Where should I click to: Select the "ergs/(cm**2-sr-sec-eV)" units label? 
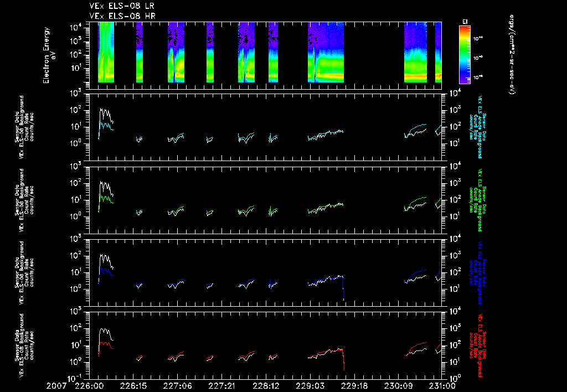(x=512, y=54)
